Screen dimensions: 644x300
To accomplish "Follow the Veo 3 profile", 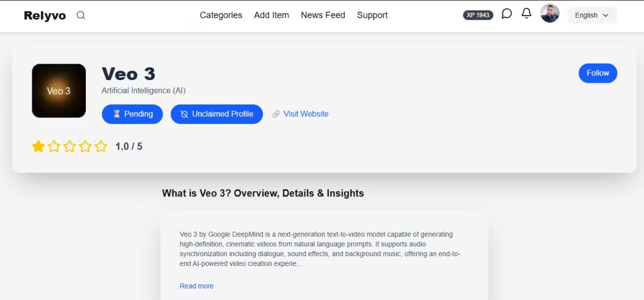I will coord(598,73).
